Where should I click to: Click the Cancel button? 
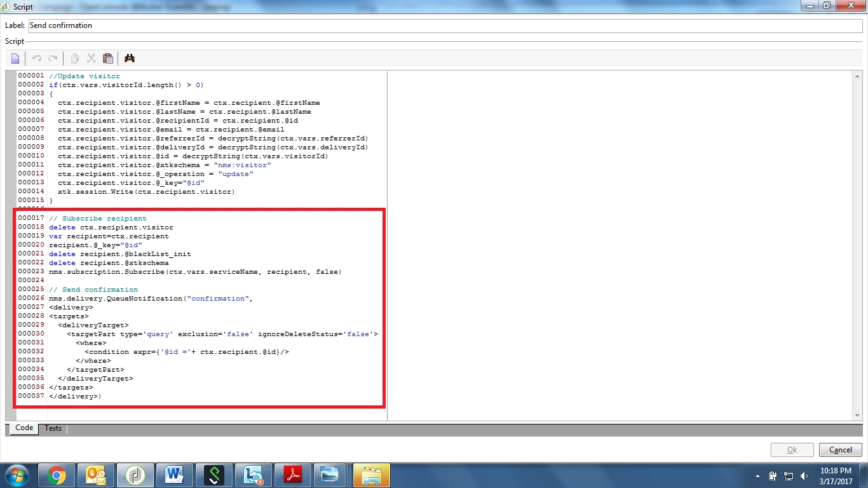pyautogui.click(x=840, y=450)
